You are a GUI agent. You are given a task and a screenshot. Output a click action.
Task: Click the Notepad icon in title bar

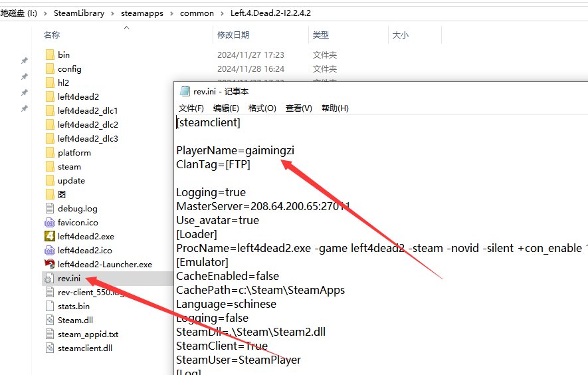[184, 92]
